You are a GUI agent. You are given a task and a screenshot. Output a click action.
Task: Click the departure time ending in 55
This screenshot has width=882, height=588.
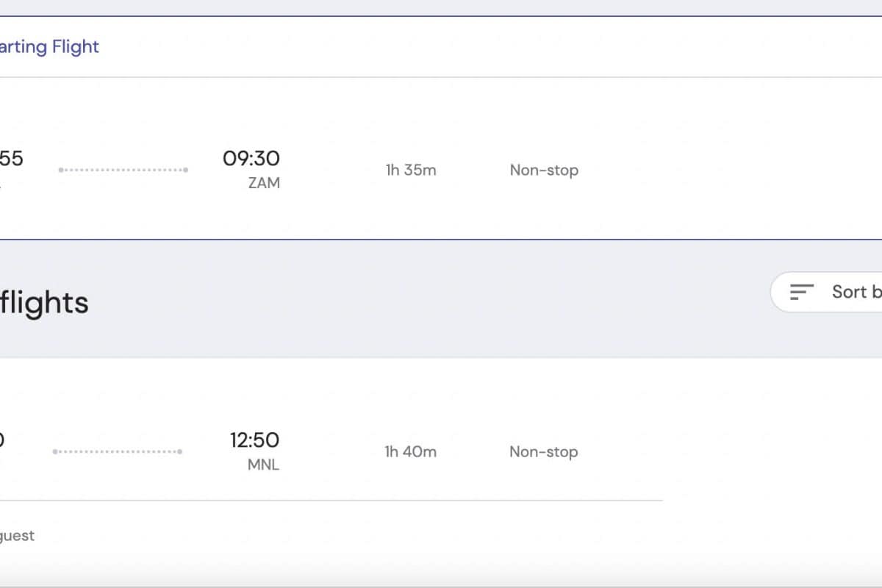[x=12, y=158]
